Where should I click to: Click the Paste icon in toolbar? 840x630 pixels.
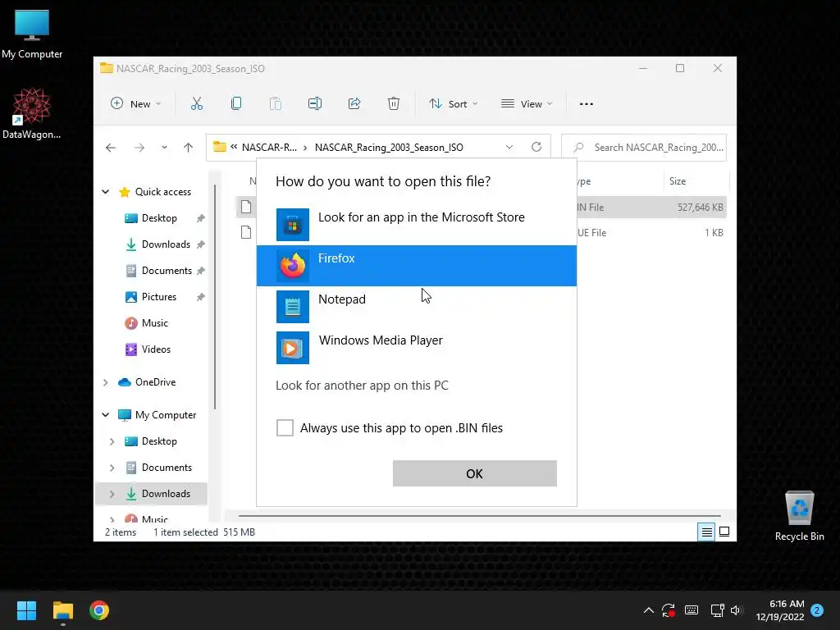click(276, 104)
